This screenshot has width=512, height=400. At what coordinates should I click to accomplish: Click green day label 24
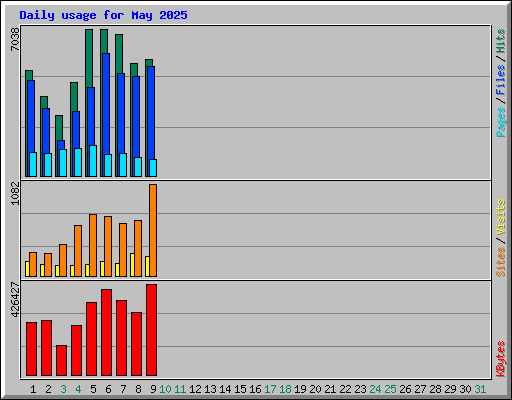point(375,389)
